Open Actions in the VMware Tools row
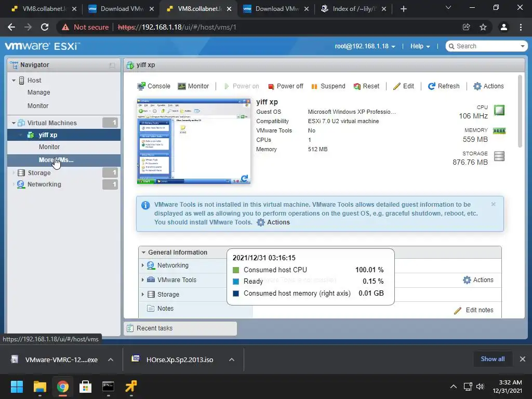Viewport: 532px width, 399px height. tap(478, 280)
